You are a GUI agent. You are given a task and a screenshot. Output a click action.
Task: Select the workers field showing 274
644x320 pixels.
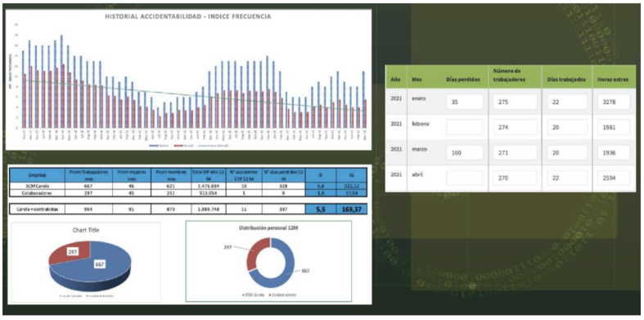pos(515,128)
